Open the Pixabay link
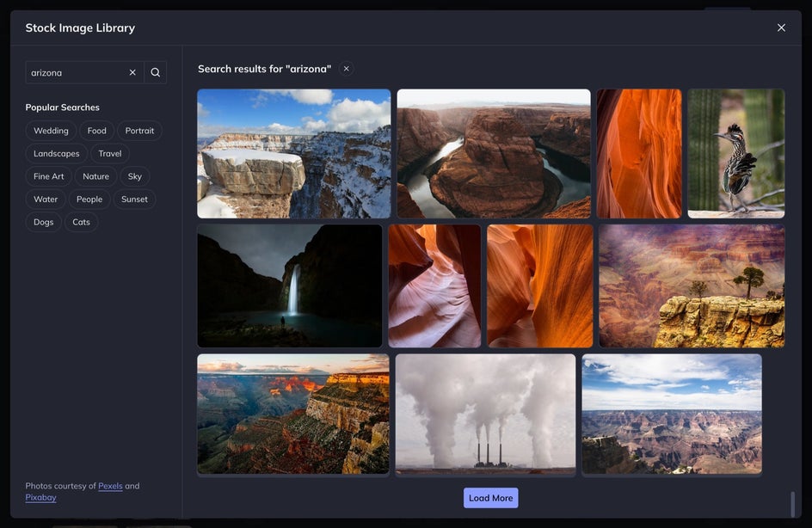 41,497
